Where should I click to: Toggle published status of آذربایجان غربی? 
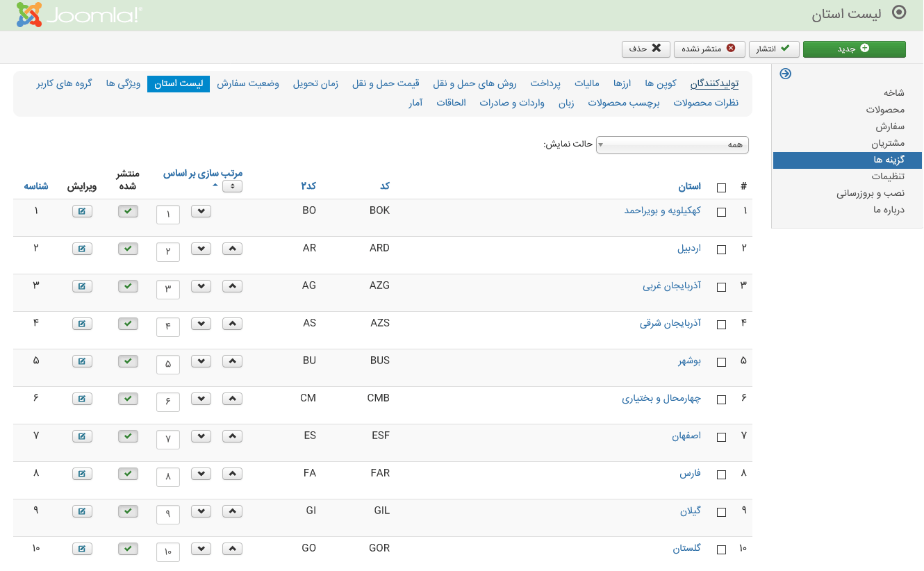128,286
